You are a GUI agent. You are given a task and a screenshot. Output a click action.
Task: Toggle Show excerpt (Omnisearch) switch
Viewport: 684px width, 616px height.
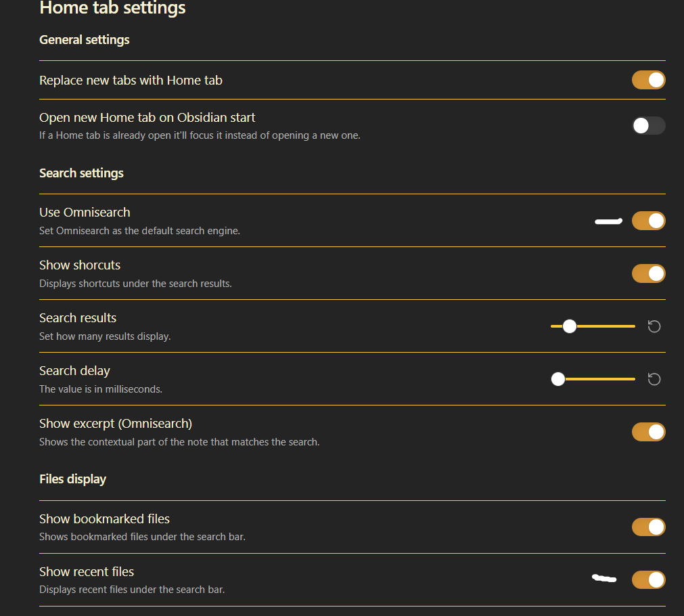click(x=648, y=432)
